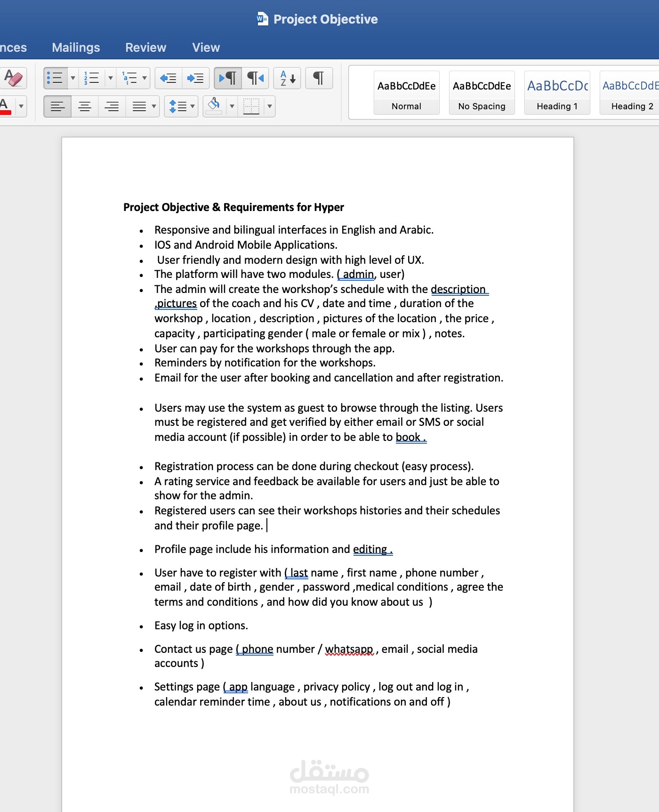Open the Mailings tab

click(76, 48)
